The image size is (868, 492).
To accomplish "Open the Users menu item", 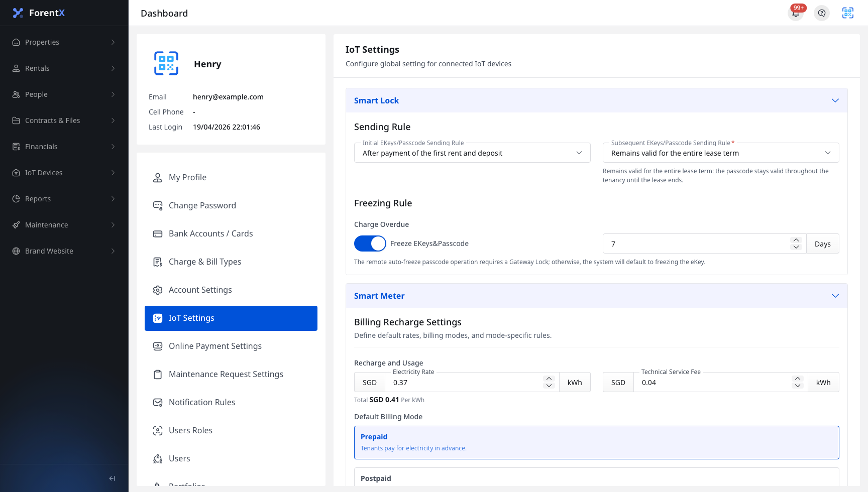I will pos(231,459).
